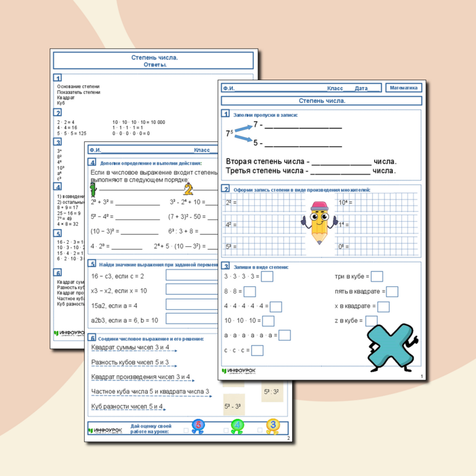Screen dimensions: 476x476
Task: Click the answer field for "16 − c3, если c = 2"
Action: coord(192,275)
